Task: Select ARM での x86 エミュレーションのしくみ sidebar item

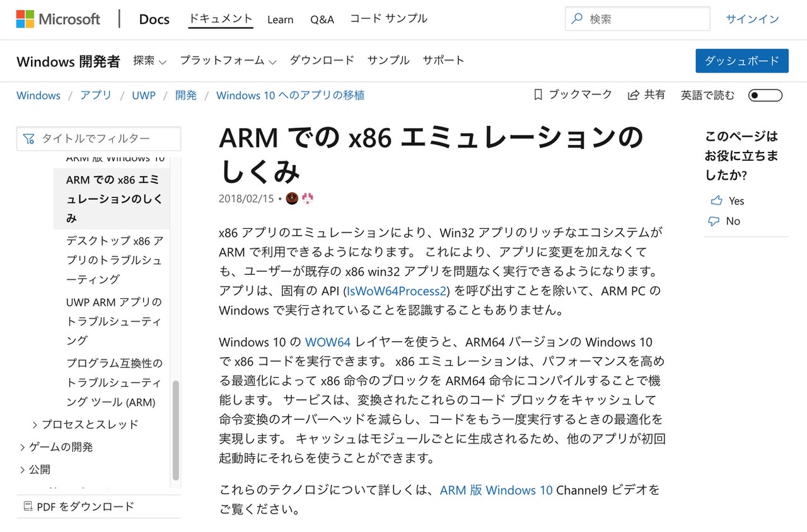Action: tap(112, 199)
